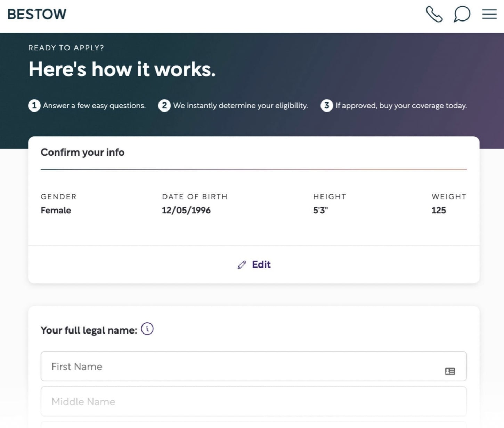
Task: Open the hamburger menu
Action: click(x=489, y=14)
